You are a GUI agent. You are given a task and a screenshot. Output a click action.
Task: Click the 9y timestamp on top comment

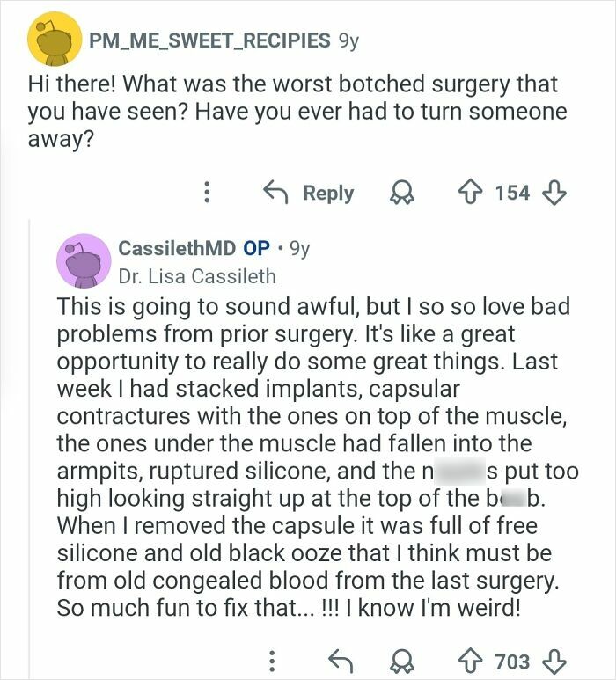348,40
